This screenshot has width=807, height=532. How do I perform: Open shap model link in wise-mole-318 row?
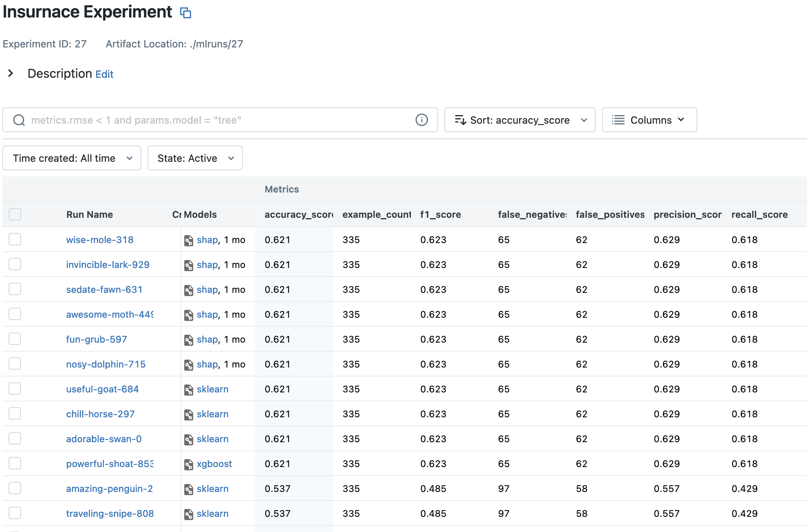coord(207,240)
